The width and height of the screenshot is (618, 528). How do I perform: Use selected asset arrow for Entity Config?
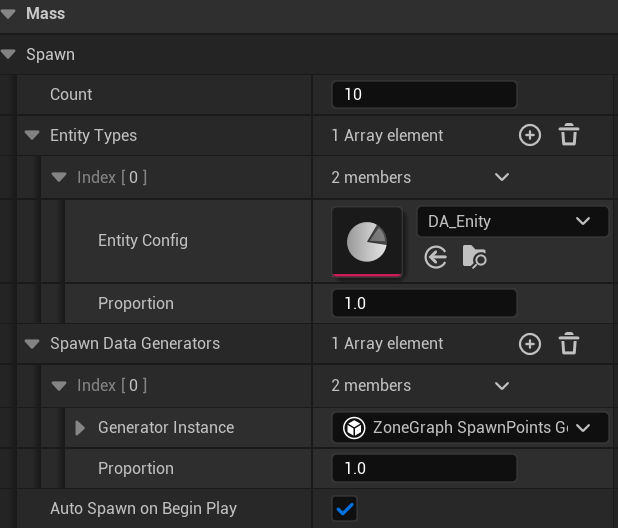[x=435, y=258]
